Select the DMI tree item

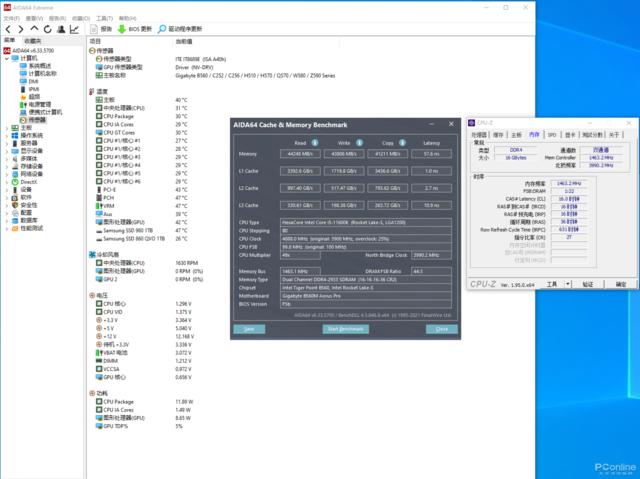29,81
